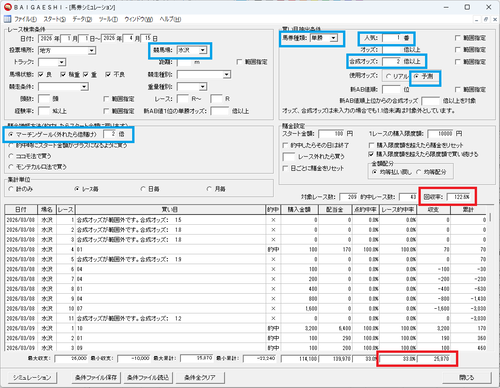Expand the 重量種別 dropdown

click(x=203, y=87)
